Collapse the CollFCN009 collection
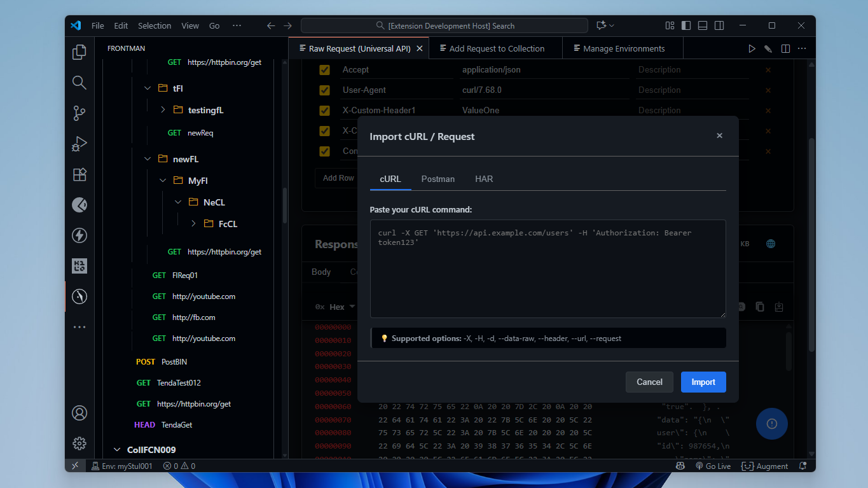 [116, 450]
